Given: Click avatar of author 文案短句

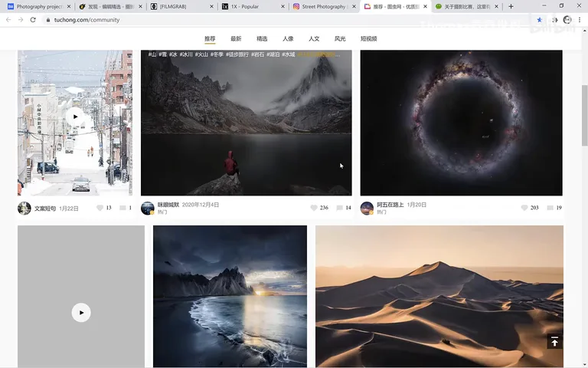Looking at the screenshot, I should pos(24,209).
